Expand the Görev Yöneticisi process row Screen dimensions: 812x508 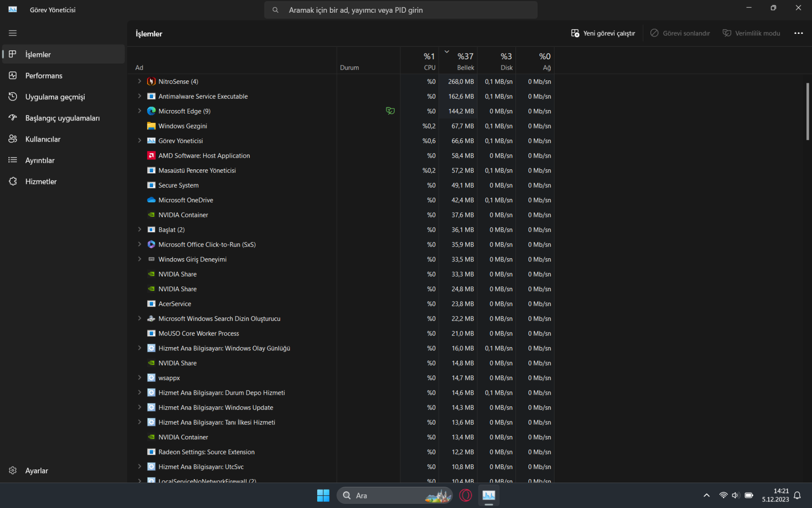[140, 141]
